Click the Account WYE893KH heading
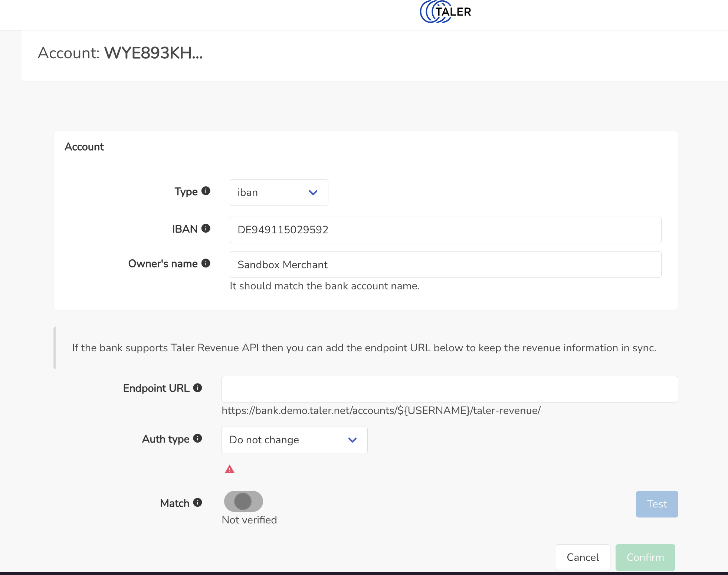Viewport: 728px width, 575px height. (120, 53)
